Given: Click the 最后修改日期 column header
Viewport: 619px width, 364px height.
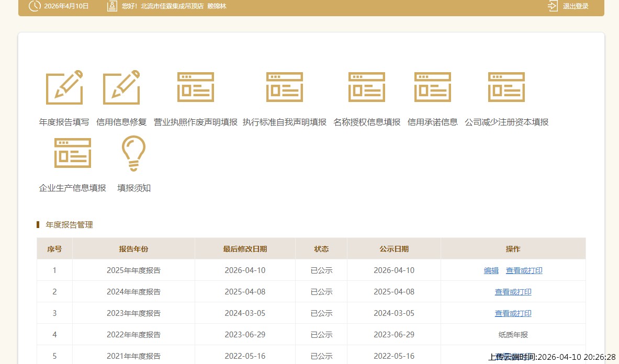Looking at the screenshot, I should pyautogui.click(x=245, y=249).
